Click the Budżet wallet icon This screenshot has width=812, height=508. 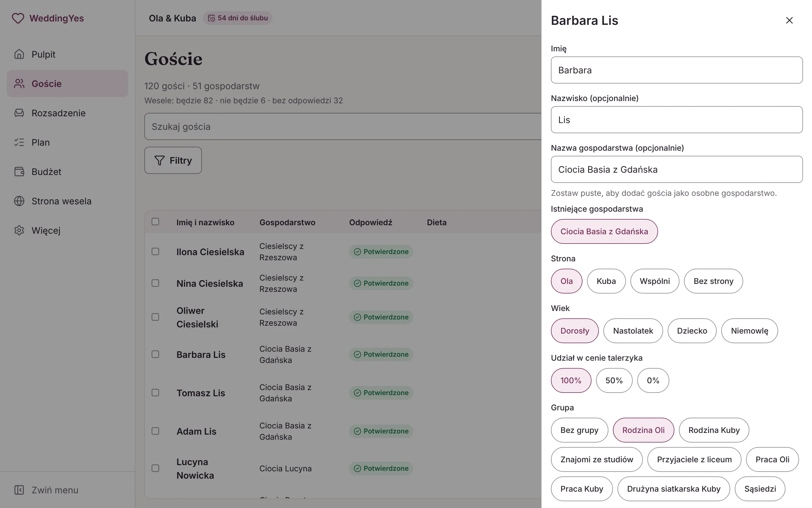click(19, 172)
